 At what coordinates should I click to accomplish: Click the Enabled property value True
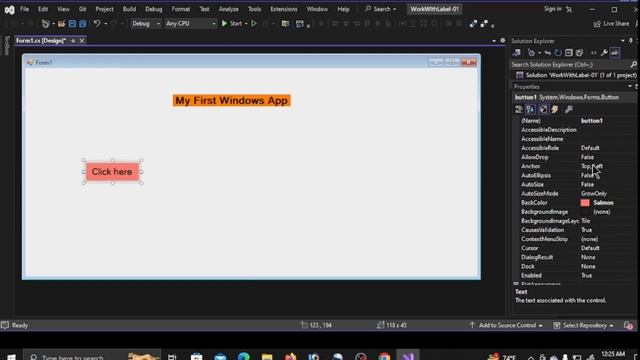coord(587,276)
